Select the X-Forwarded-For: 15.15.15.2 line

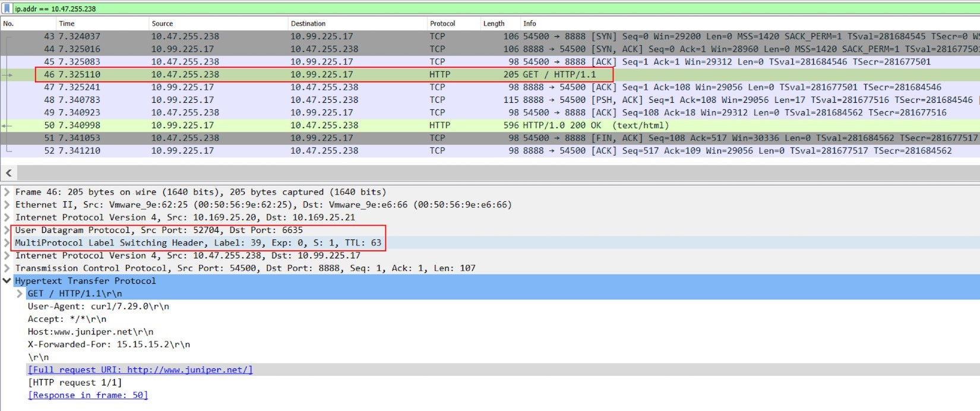tap(109, 344)
